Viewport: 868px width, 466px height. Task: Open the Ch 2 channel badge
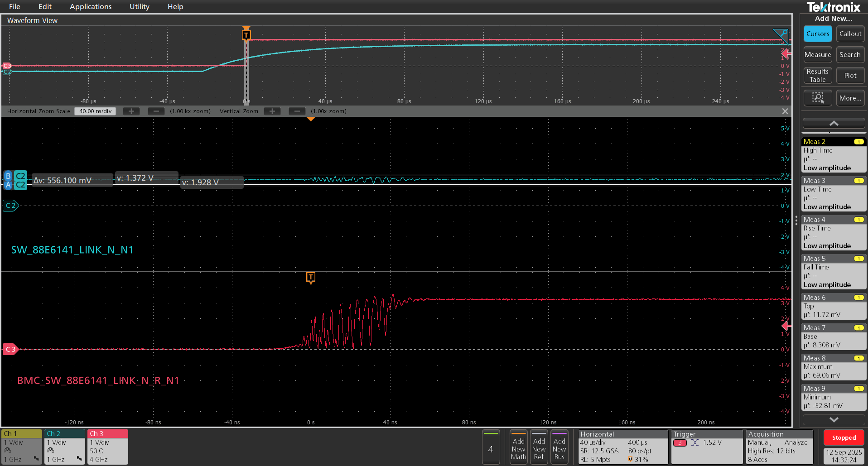[x=65, y=447]
